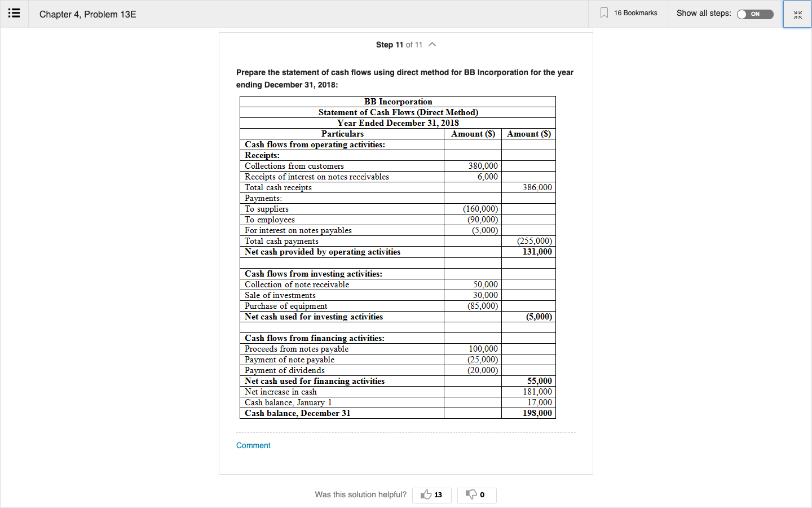Select the BB Incorporation table header row
The width and height of the screenshot is (812, 508).
point(398,102)
